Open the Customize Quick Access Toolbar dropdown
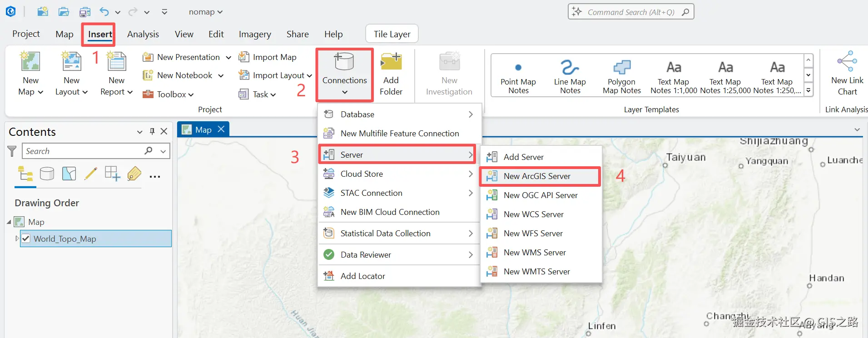The height and width of the screenshot is (338, 868). pos(164,12)
